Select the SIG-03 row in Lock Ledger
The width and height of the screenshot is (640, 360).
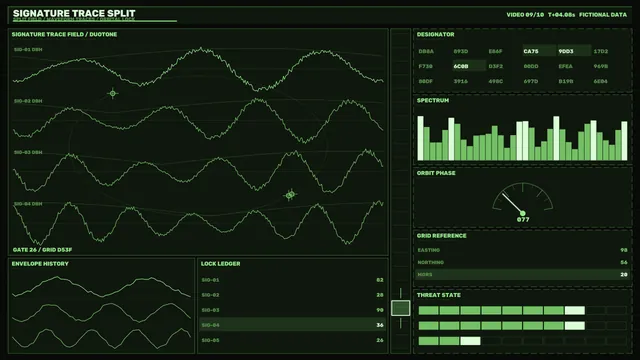tap(292, 310)
